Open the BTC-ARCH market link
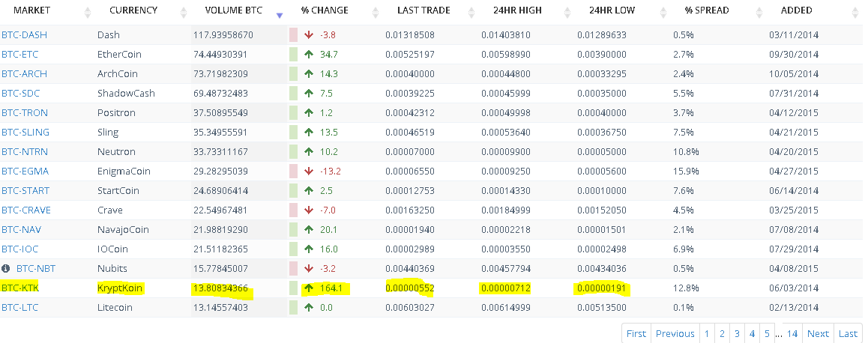 24,73
